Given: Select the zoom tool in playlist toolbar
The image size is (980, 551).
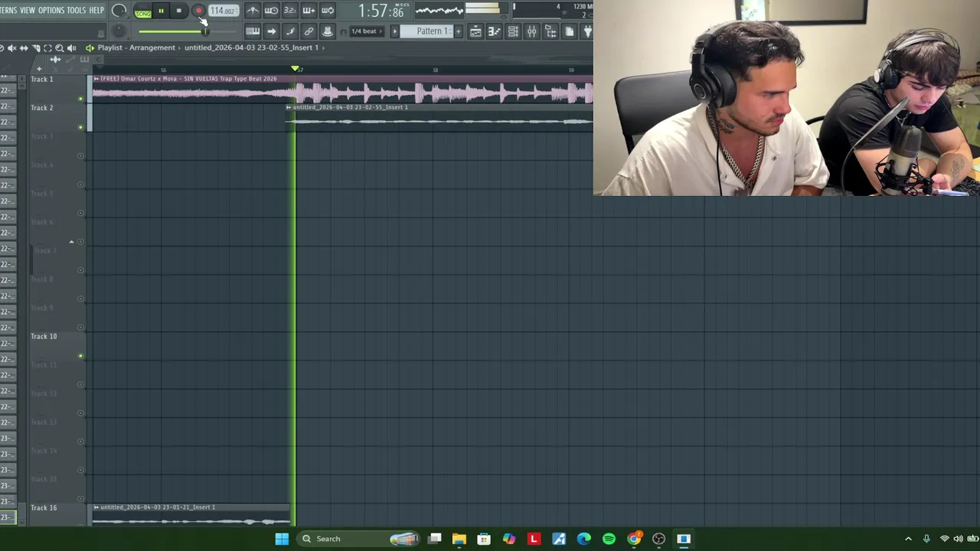Looking at the screenshot, I should [x=59, y=48].
